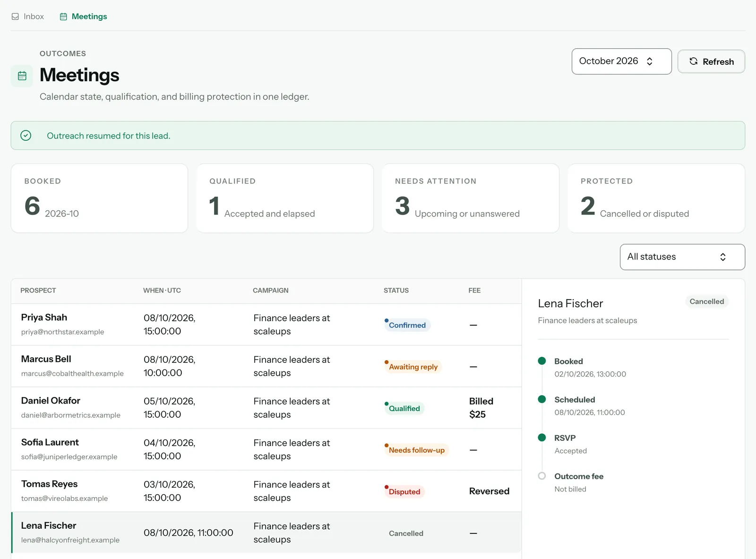Viewport: 756px width, 559px height.
Task: Click the All statuses chevron arrows
Action: point(722,257)
